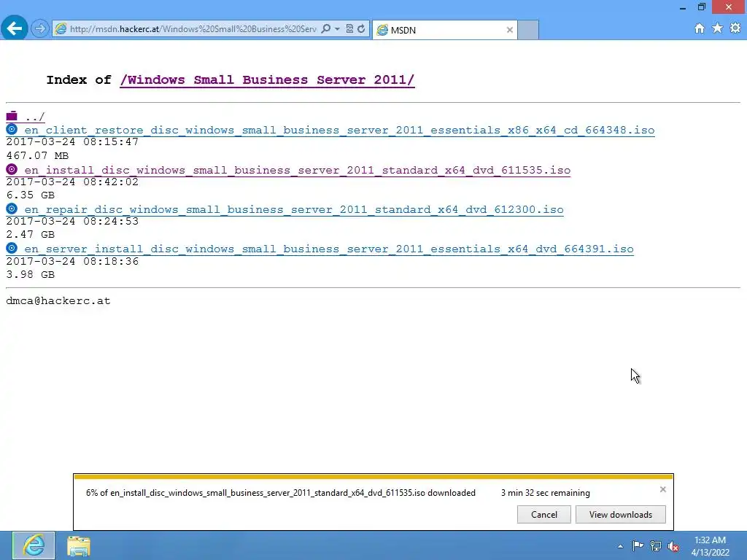This screenshot has width=747, height=560.
Task: Go to the Home page icon
Action: point(700,28)
